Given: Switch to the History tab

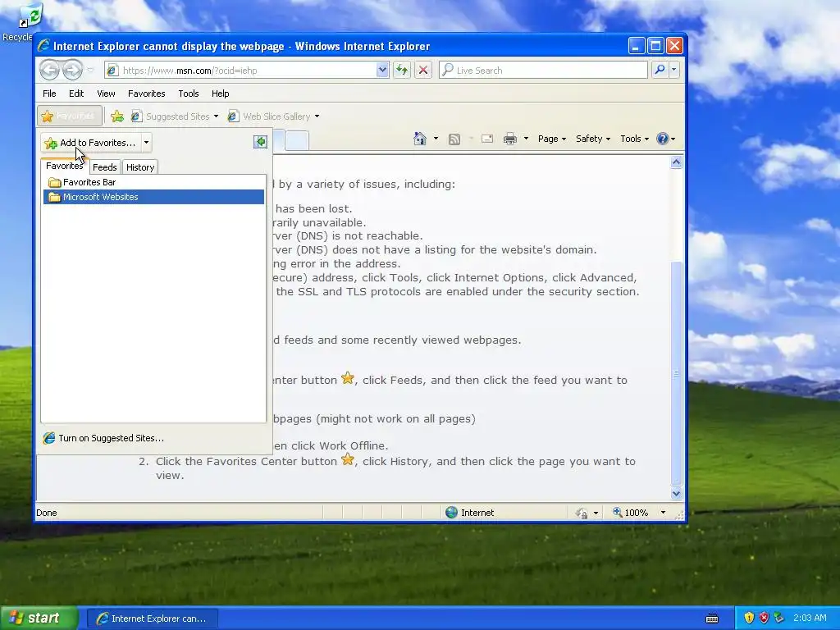Looking at the screenshot, I should [x=140, y=167].
